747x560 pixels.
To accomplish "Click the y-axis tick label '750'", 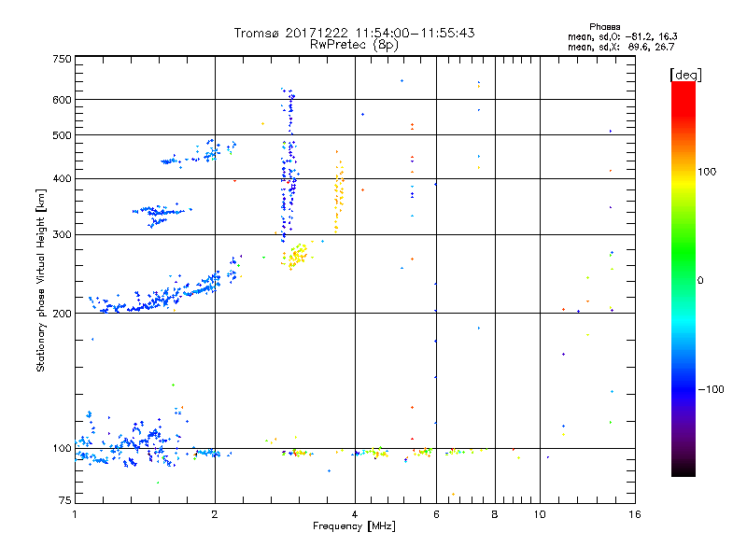I will pos(62,59).
